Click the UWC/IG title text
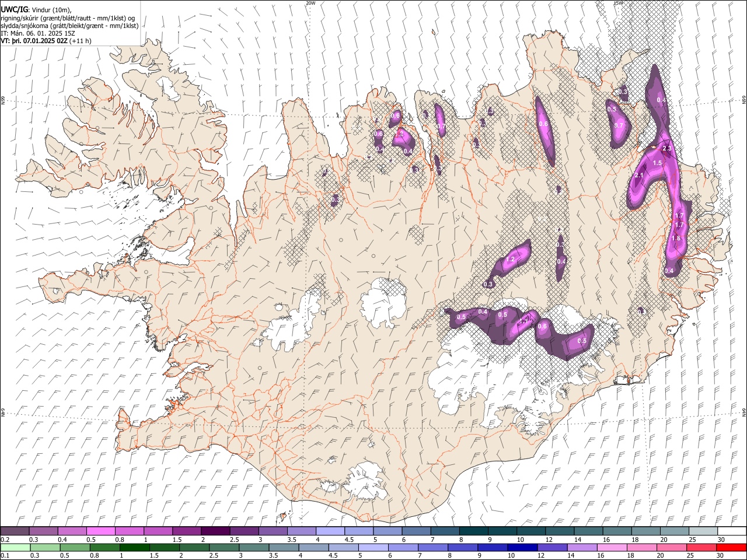This screenshot has width=747, height=560. tap(14, 9)
